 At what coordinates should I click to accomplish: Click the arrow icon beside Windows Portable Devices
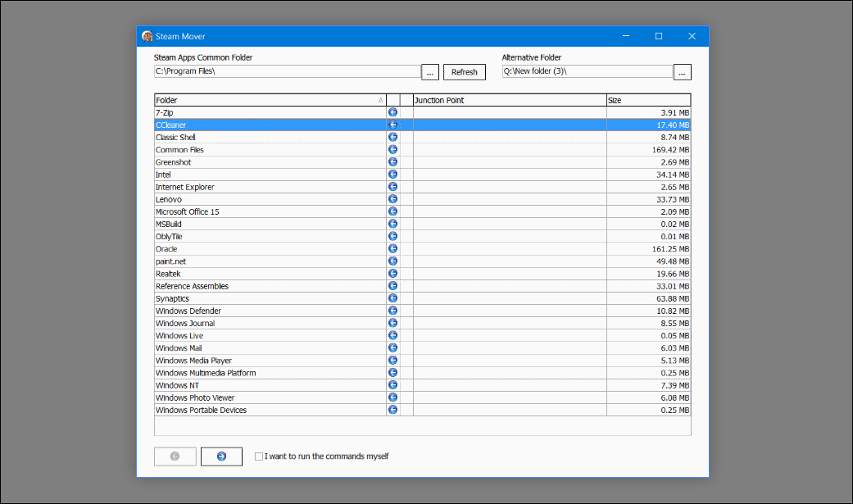click(392, 410)
